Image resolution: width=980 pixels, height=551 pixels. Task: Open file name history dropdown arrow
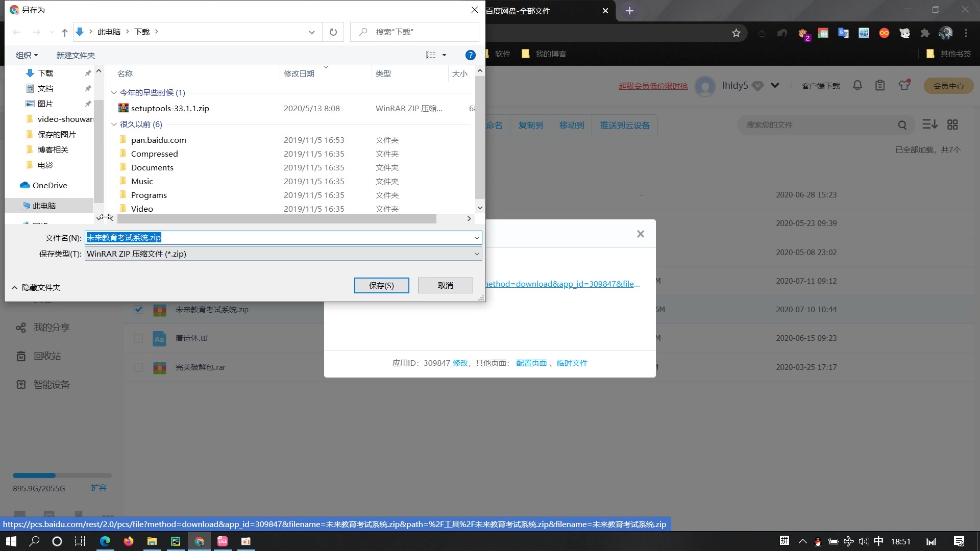click(x=477, y=238)
